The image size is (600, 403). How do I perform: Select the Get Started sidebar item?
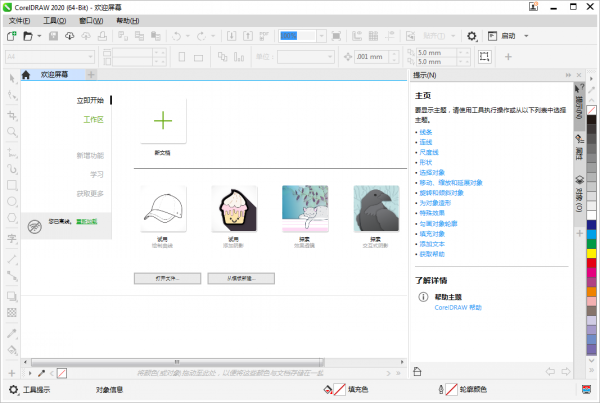90,100
